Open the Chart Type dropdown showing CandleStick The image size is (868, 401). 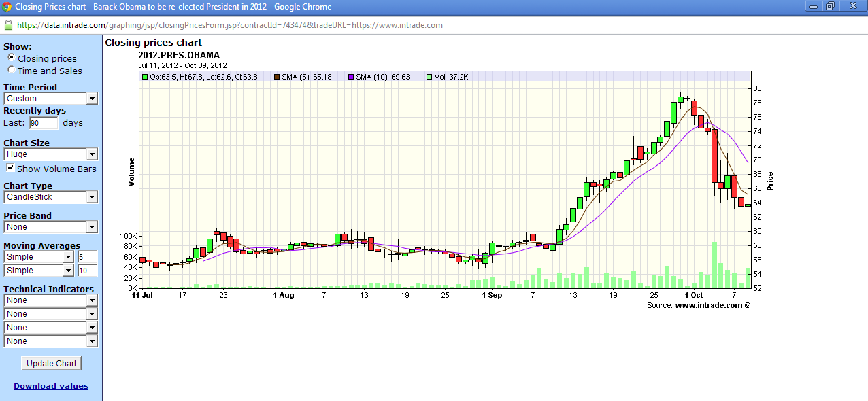51,197
